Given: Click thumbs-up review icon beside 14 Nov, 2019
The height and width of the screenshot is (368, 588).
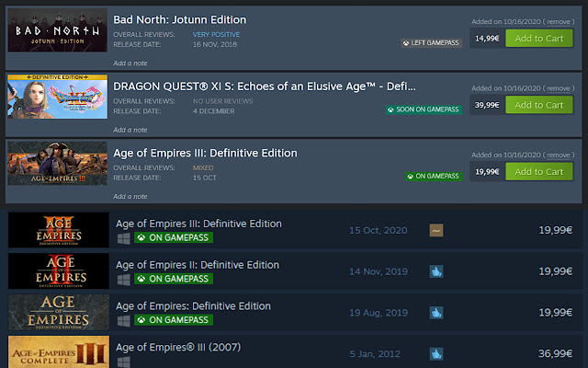Looking at the screenshot, I should click(x=435, y=271).
